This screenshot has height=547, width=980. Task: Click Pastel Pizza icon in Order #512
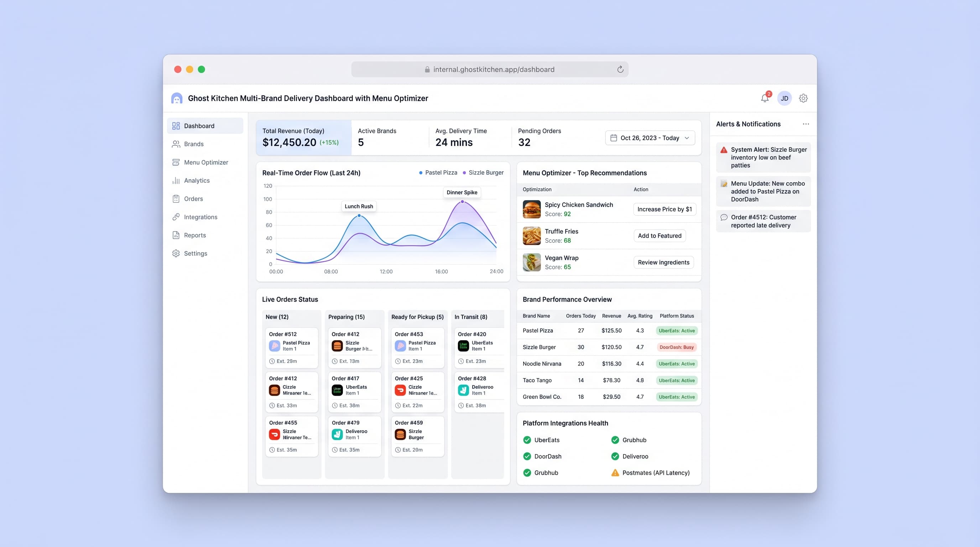[x=274, y=346]
